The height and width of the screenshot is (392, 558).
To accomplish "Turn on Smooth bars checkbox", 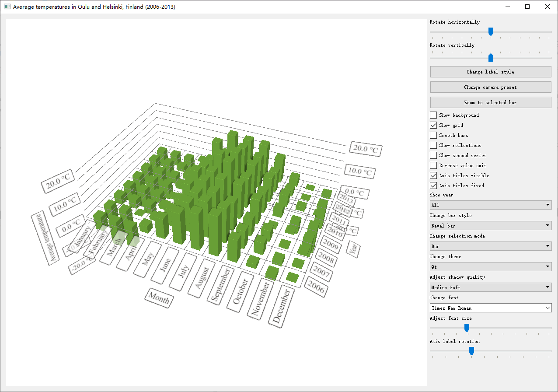I will click(x=433, y=135).
